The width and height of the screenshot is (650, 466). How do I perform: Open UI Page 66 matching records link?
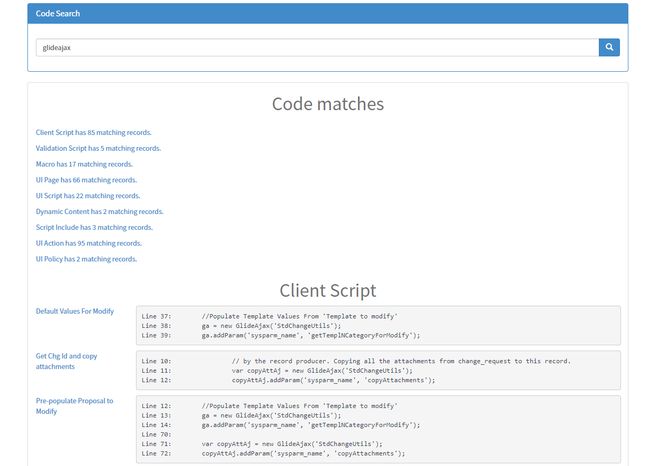click(86, 180)
